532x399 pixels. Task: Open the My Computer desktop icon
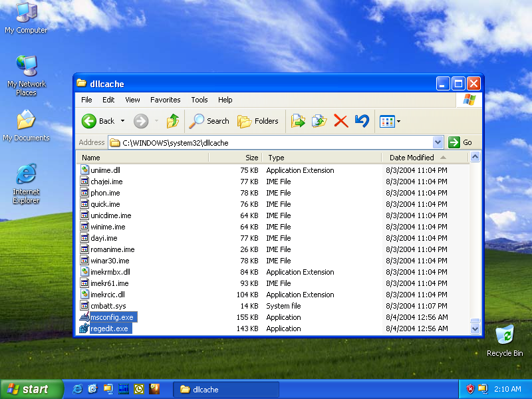click(26, 18)
